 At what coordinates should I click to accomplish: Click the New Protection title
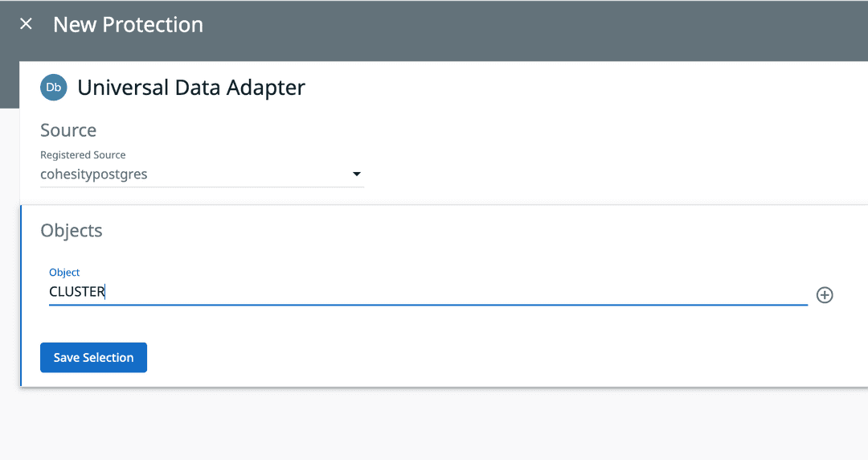point(128,24)
